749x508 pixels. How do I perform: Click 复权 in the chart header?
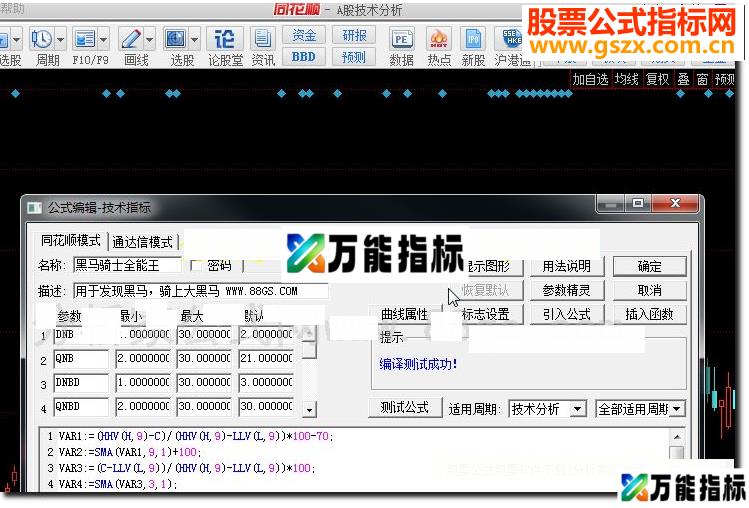[x=658, y=79]
